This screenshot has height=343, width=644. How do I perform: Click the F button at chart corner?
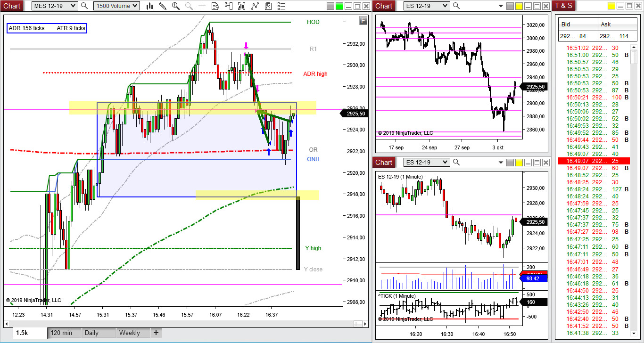363,20
